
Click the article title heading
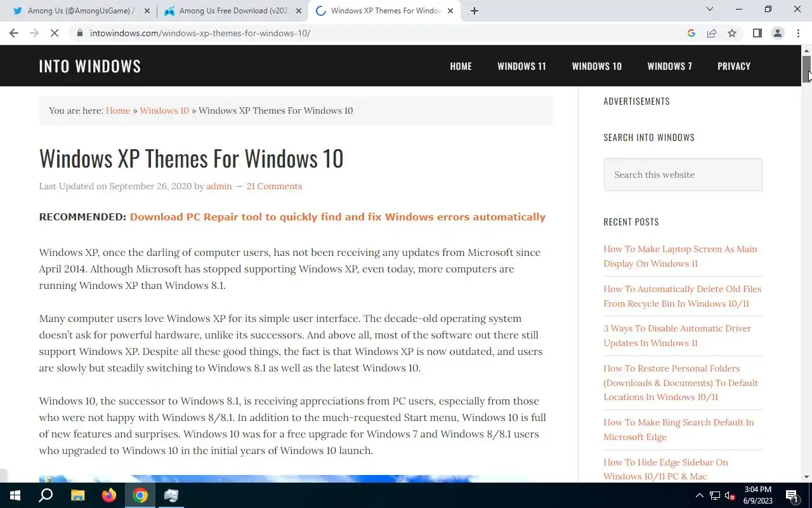(191, 158)
